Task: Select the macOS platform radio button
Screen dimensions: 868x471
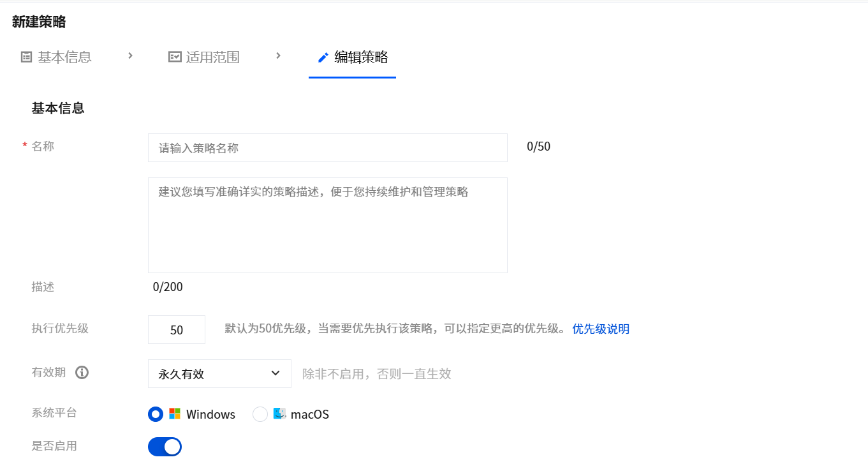Action: pyautogui.click(x=260, y=414)
